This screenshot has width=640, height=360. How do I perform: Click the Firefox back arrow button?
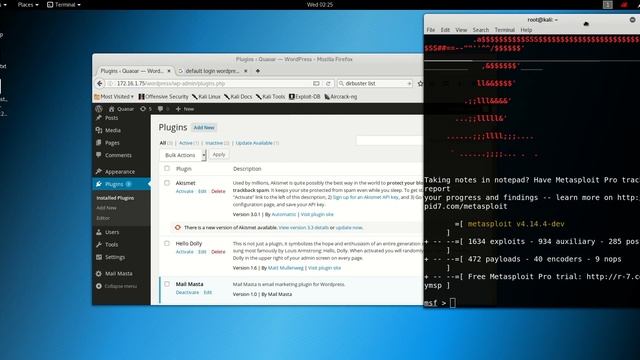[100, 83]
